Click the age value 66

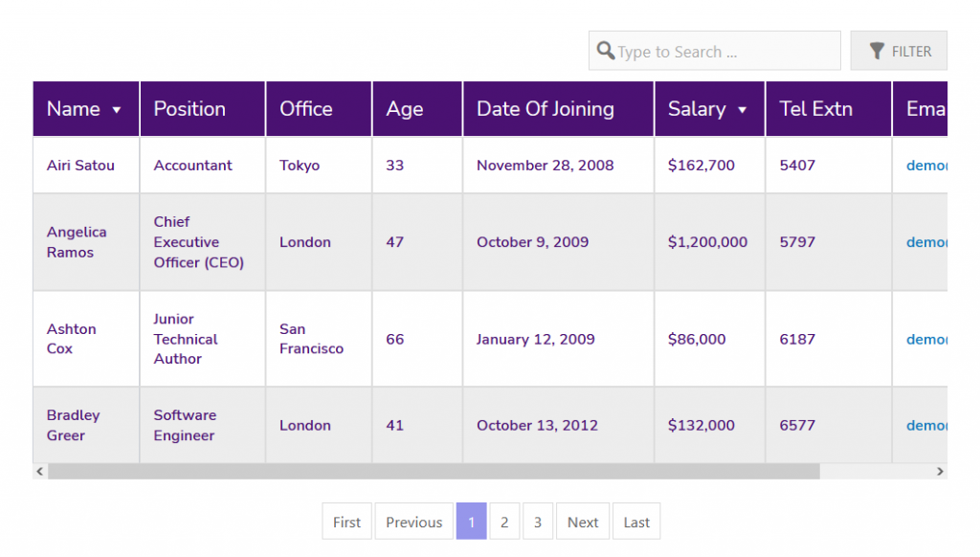(x=395, y=339)
